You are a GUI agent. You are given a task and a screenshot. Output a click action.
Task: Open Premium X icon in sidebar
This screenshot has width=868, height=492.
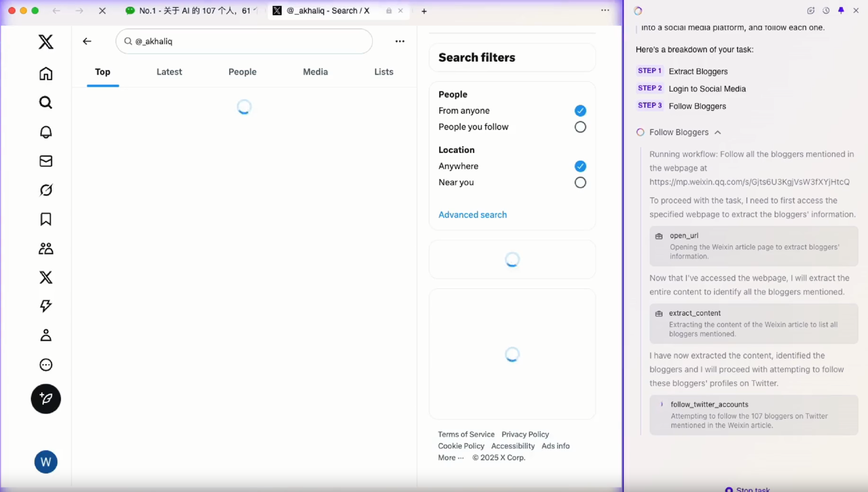tap(45, 277)
